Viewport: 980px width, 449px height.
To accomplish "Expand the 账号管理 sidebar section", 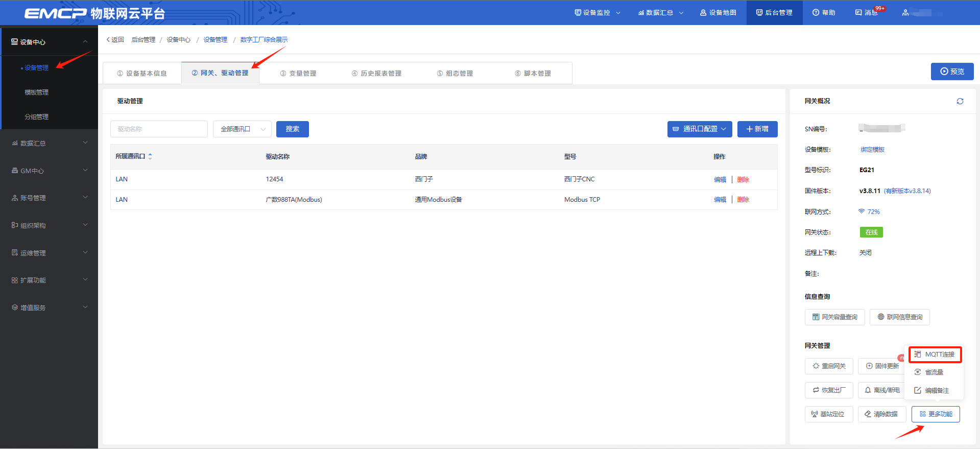I will [x=49, y=198].
